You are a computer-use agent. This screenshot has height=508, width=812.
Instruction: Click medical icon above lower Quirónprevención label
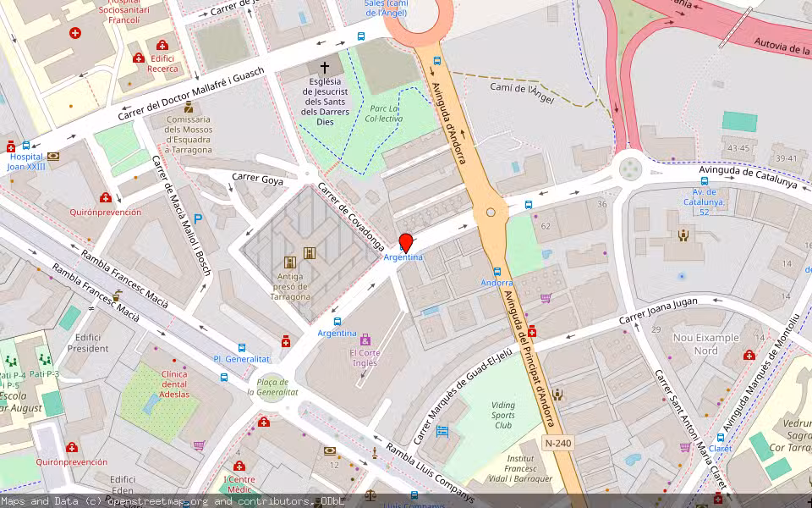pos(72,447)
